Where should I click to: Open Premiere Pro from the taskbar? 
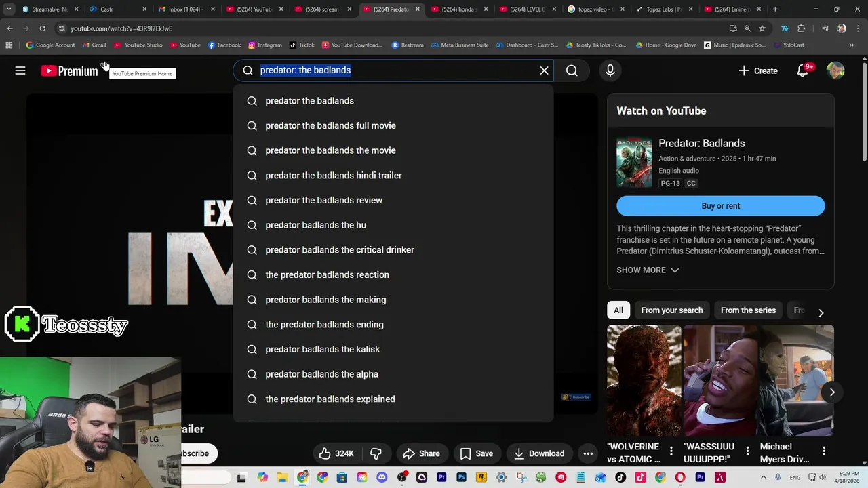(x=441, y=478)
